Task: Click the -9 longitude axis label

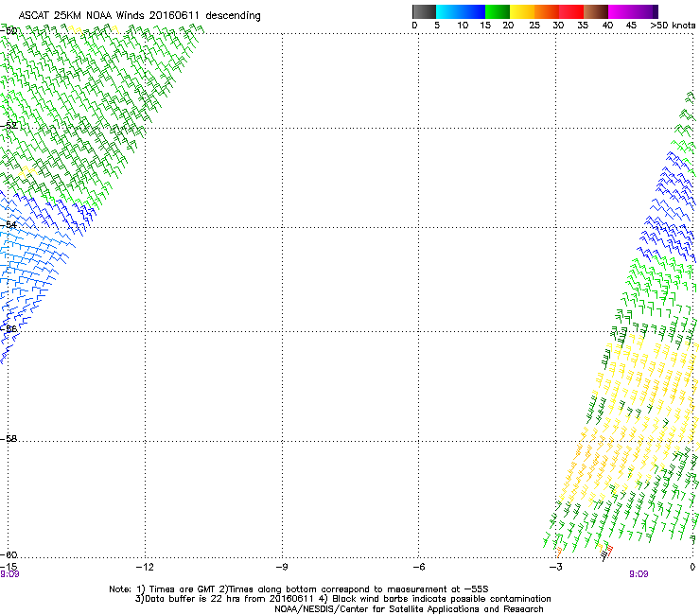Action: click(282, 567)
